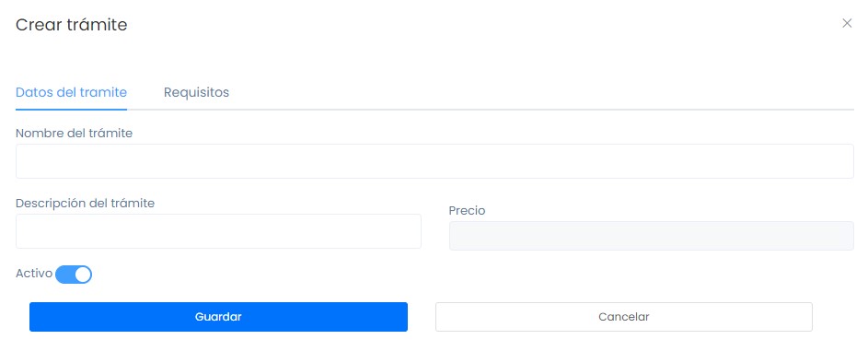
Task: Open Requisitos section of the form
Action: (x=196, y=92)
